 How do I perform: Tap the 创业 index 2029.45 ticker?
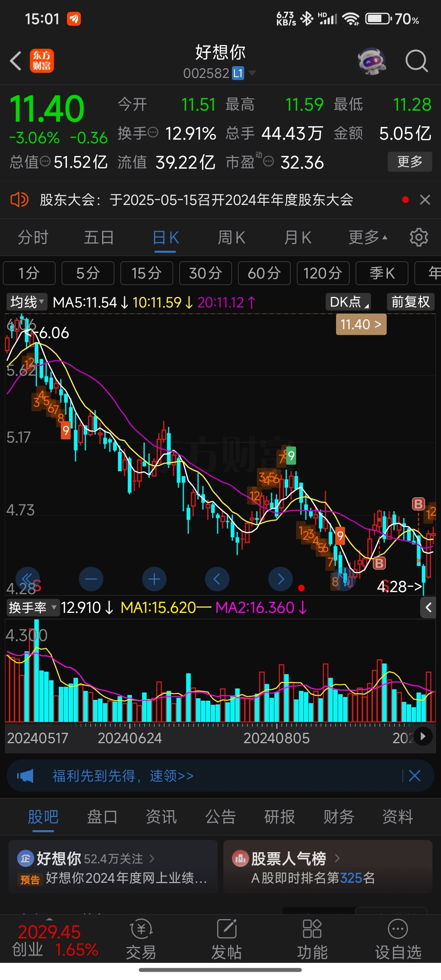(55, 941)
